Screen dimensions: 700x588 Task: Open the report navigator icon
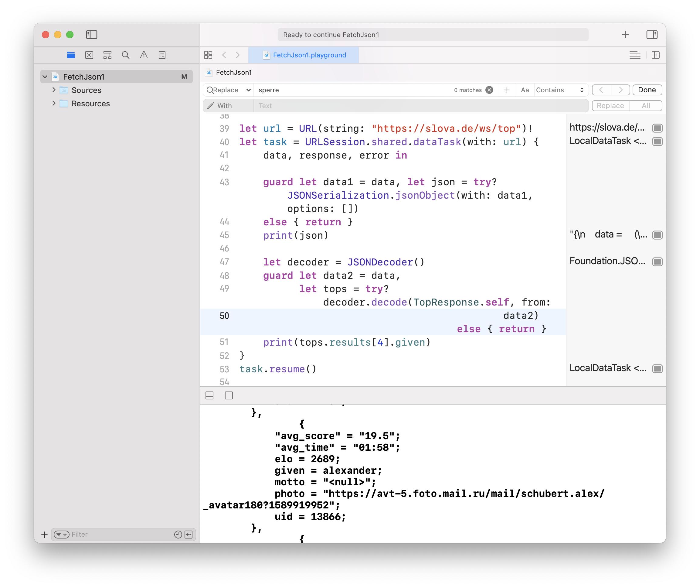coord(162,55)
